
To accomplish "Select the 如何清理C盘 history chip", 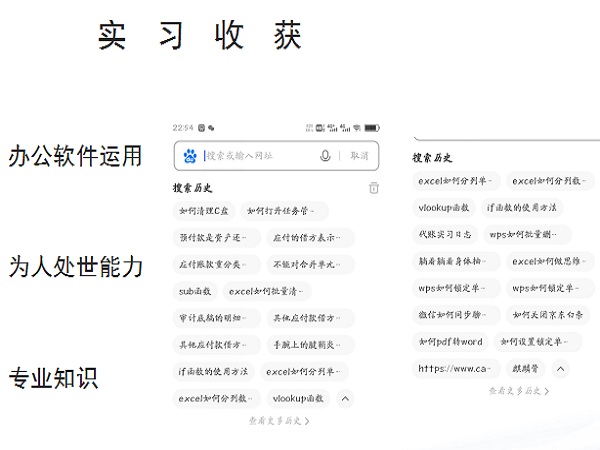I will pos(204,211).
